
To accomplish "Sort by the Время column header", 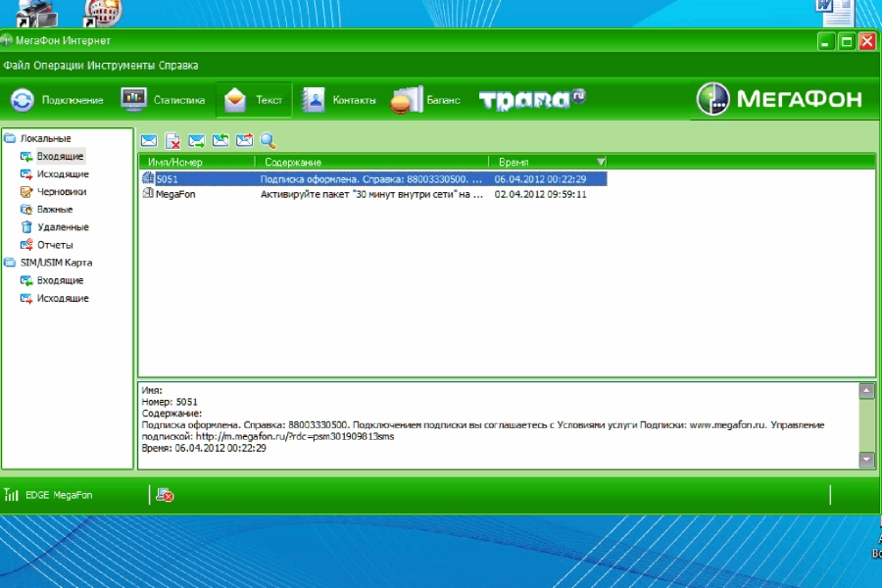I will coord(548,162).
